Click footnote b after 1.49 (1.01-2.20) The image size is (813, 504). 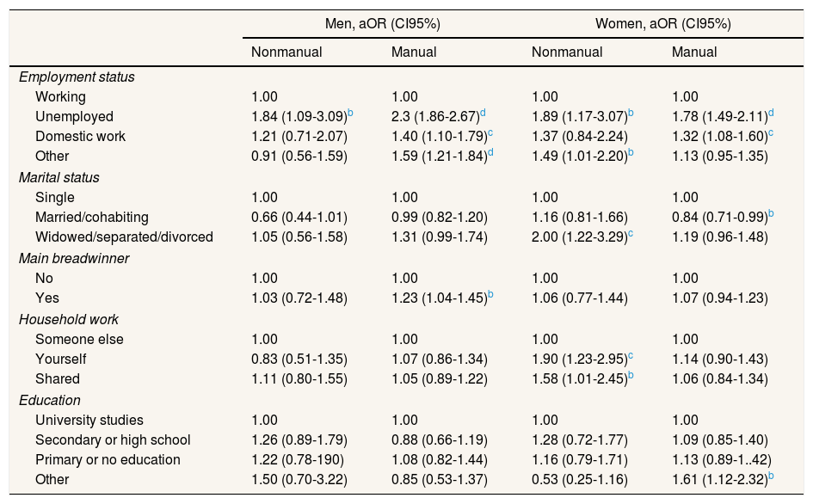(x=631, y=153)
